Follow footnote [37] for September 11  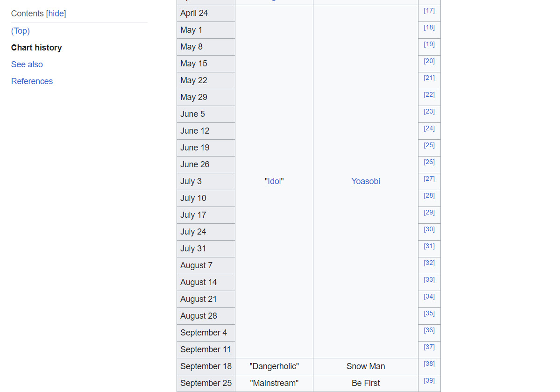point(429,347)
